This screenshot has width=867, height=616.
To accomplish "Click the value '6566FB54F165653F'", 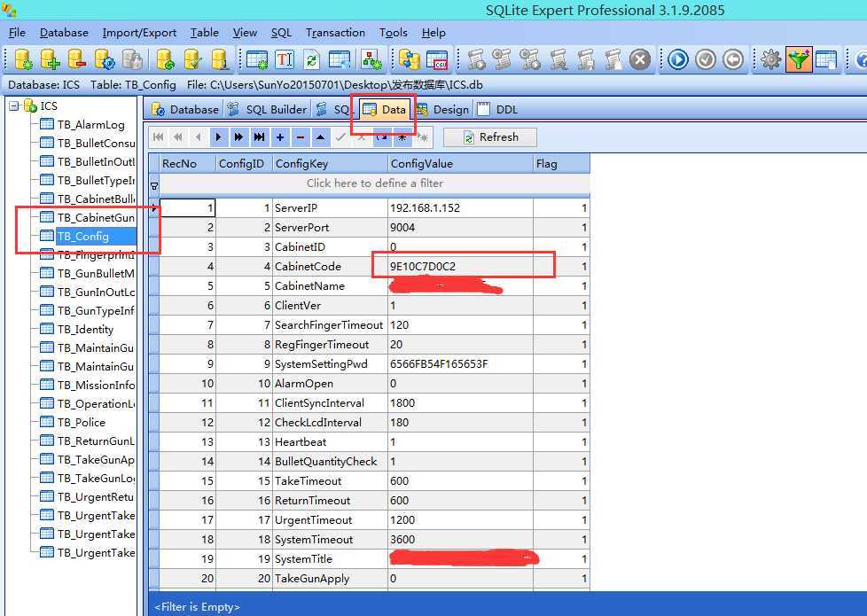I will 460,364.
